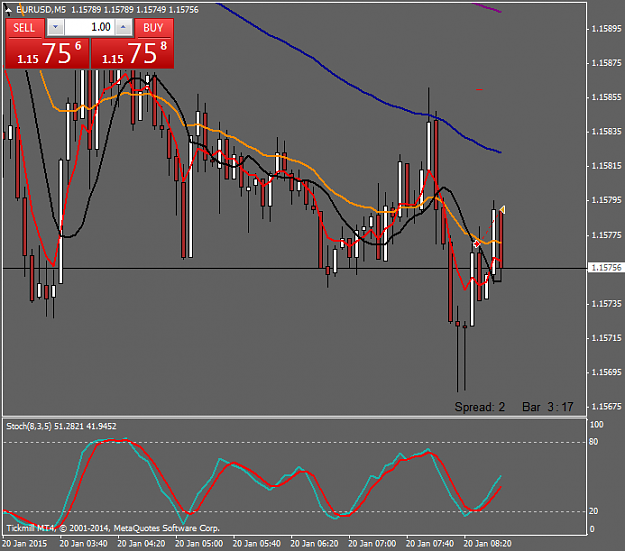Click the 1.15758 buy price panel
The image size is (625, 551).
point(132,53)
